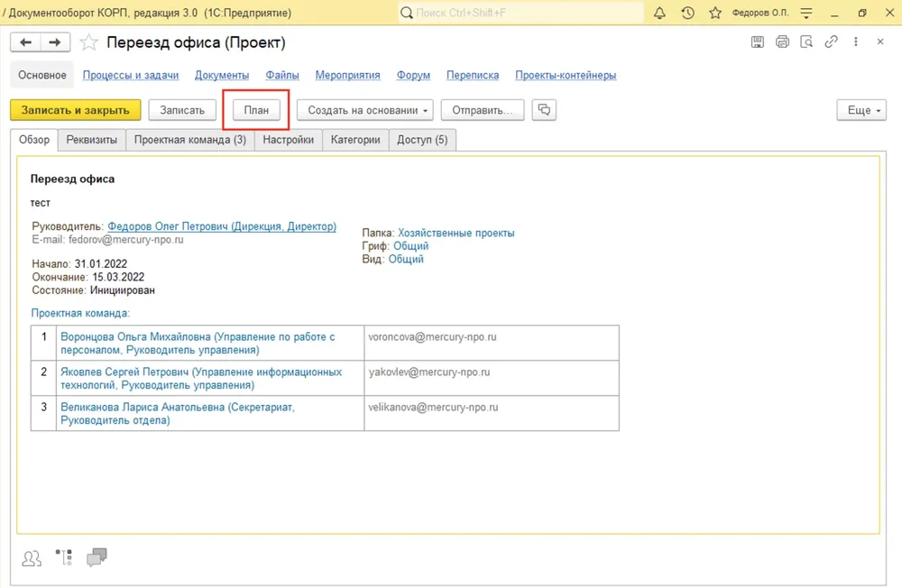Open the notifications bell icon
This screenshot has height=588, width=902.
[x=659, y=13]
